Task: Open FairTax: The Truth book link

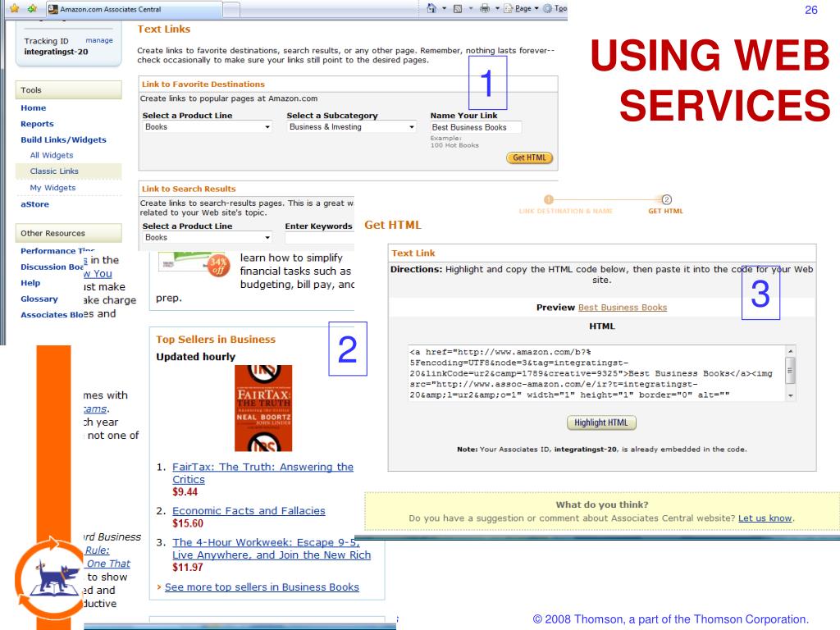Action: pyautogui.click(x=262, y=473)
